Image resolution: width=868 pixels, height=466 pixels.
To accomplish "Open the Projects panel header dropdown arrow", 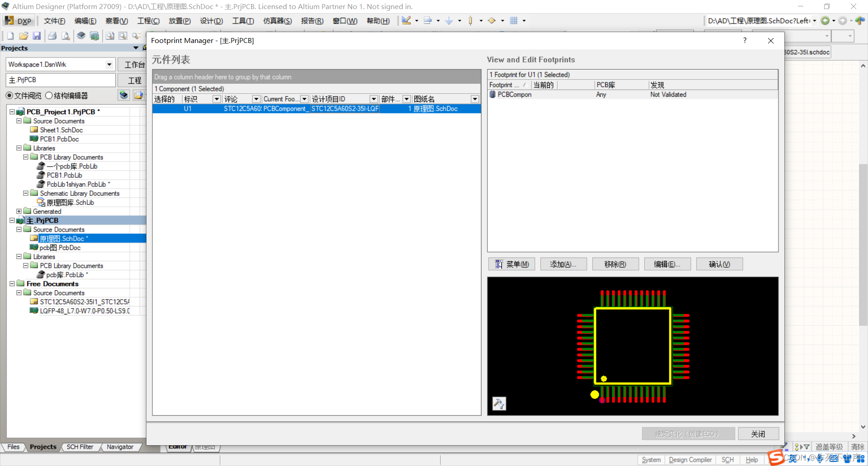I will coord(136,48).
